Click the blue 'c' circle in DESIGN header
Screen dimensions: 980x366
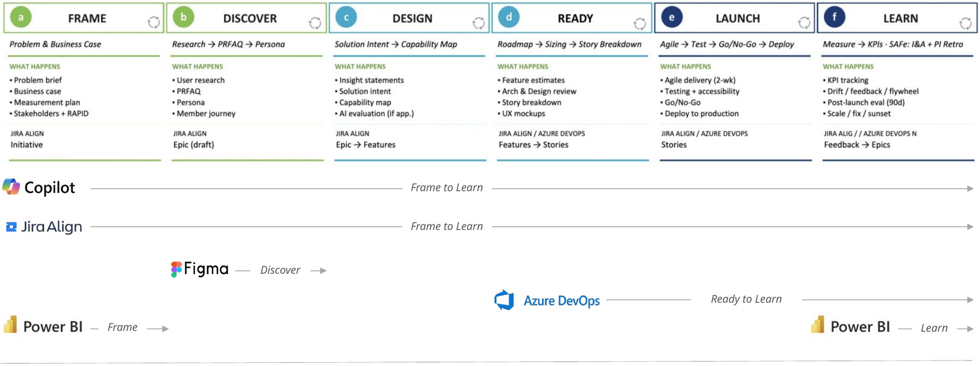coord(346,17)
